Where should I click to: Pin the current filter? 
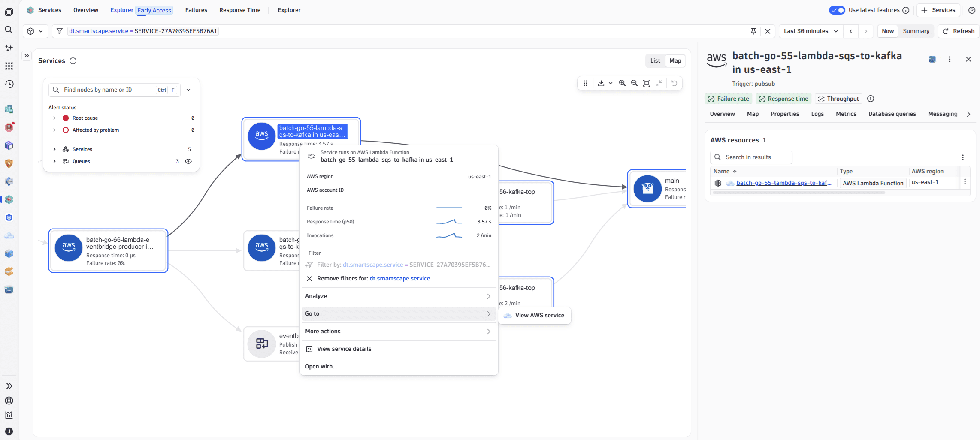753,31
